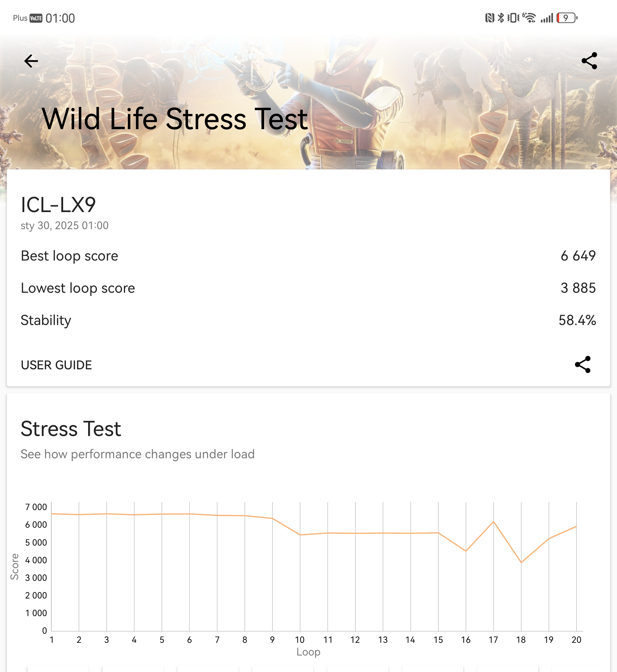Image resolution: width=617 pixels, height=672 pixels.
Task: Select loop 17 peak on chart
Action: pyautogui.click(x=494, y=521)
